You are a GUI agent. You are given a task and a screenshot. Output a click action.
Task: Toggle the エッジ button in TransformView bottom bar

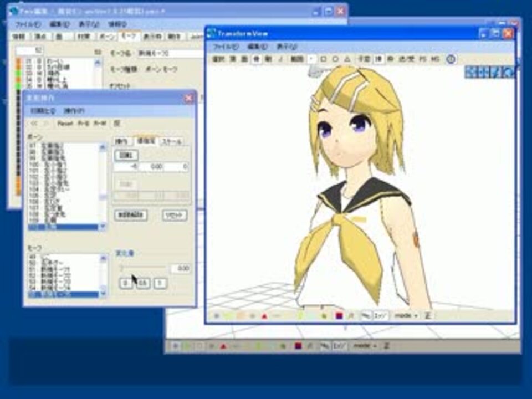click(381, 315)
